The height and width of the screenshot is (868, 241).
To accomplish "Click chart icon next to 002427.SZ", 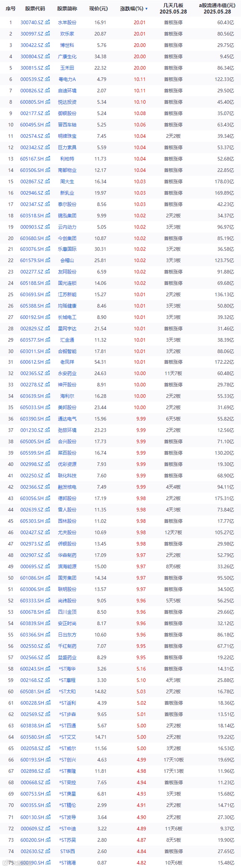I will 47,532.
